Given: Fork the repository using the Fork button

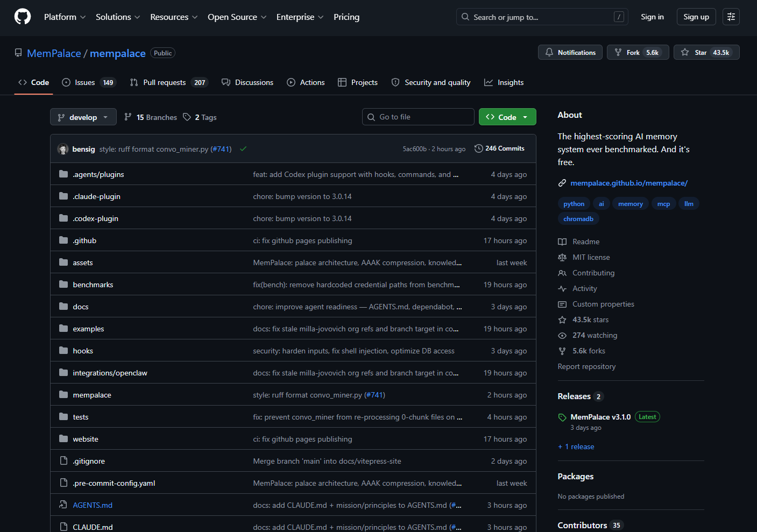Looking at the screenshot, I should pyautogui.click(x=633, y=52).
